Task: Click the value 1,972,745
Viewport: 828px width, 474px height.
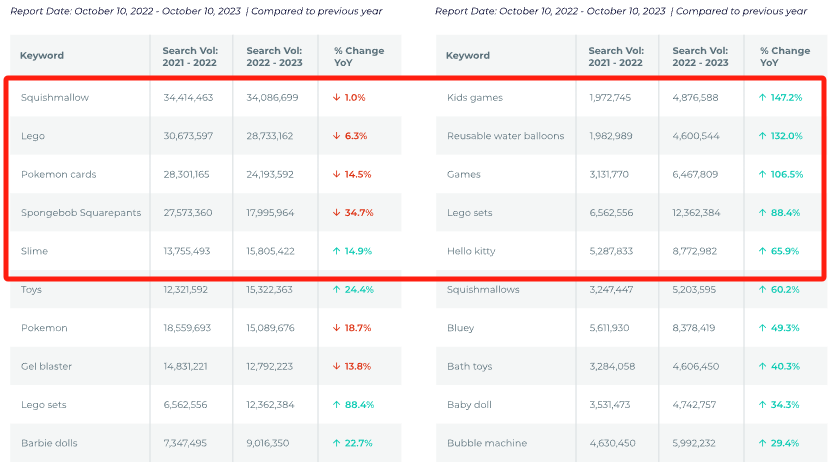Action: pyautogui.click(x=610, y=98)
